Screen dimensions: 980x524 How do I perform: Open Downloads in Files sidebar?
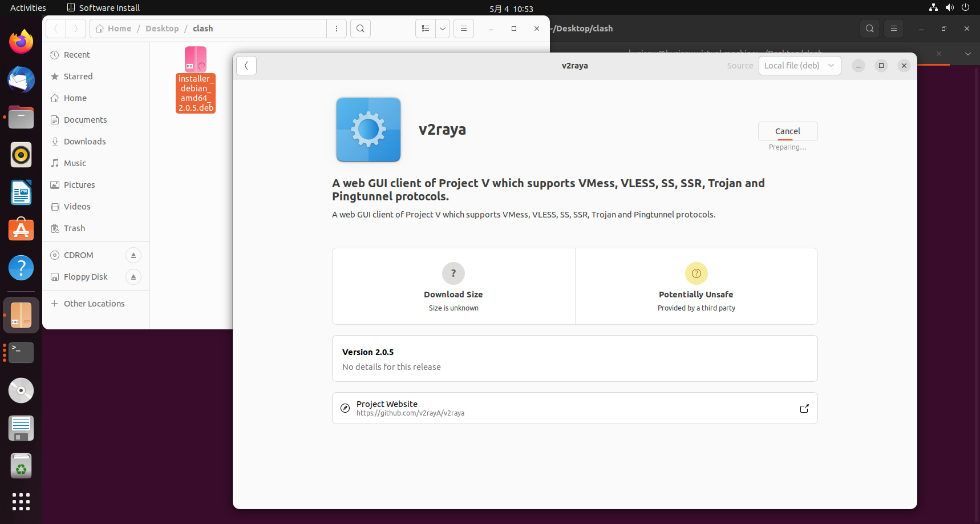coord(96,142)
